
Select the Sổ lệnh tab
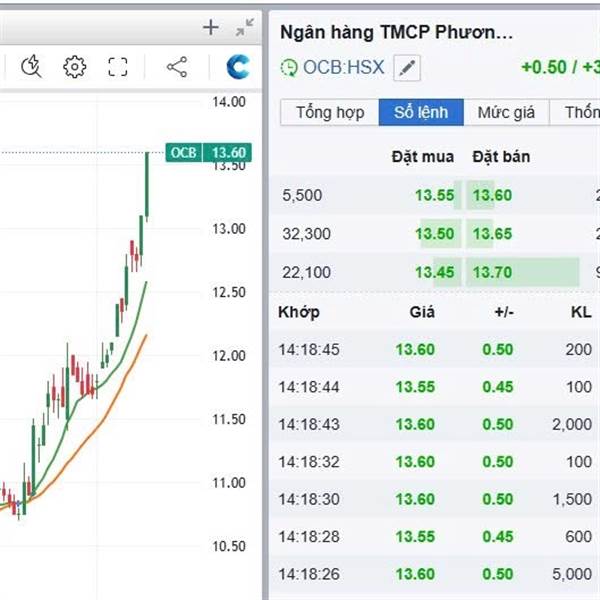(x=421, y=112)
